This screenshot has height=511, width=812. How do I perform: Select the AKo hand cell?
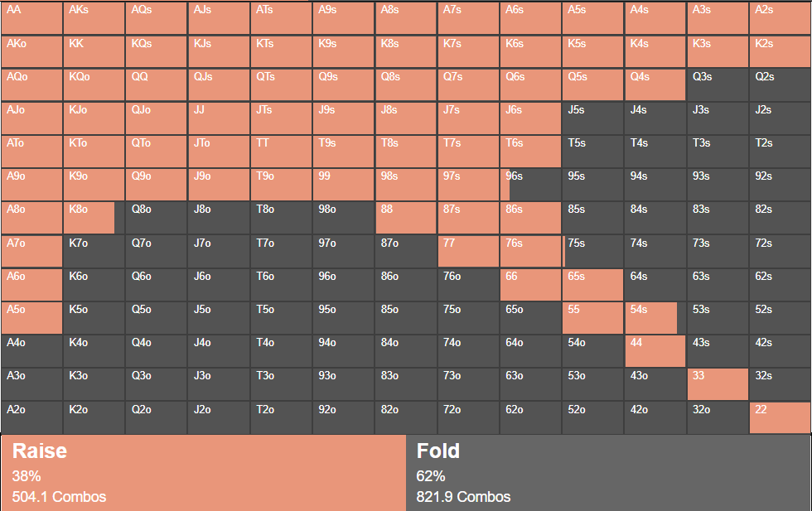(31, 51)
